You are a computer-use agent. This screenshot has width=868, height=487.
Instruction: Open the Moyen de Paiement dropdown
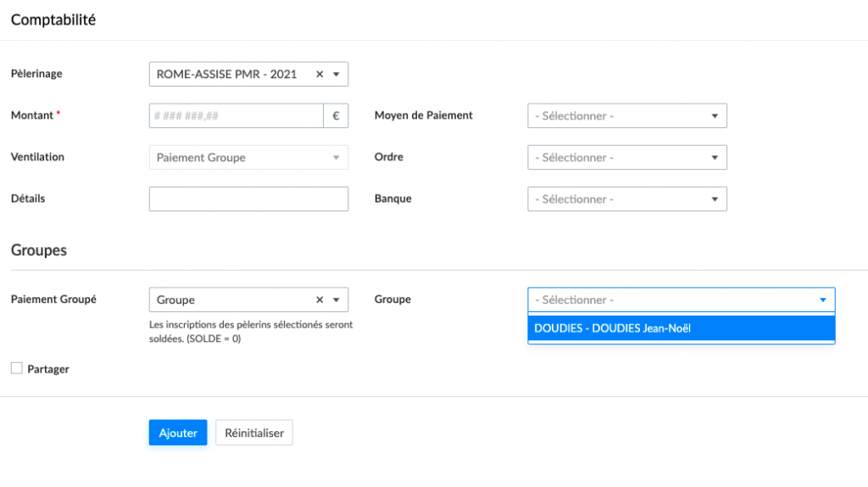pyautogui.click(x=626, y=116)
